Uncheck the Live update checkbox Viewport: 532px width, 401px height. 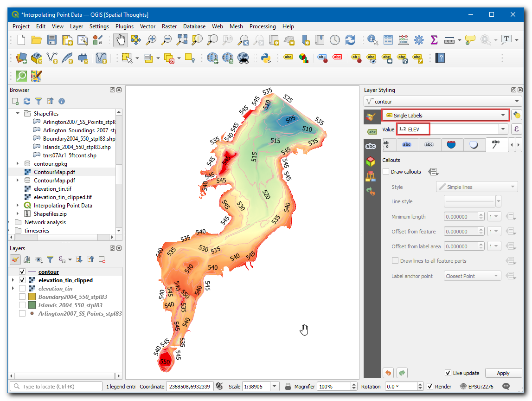coord(448,373)
